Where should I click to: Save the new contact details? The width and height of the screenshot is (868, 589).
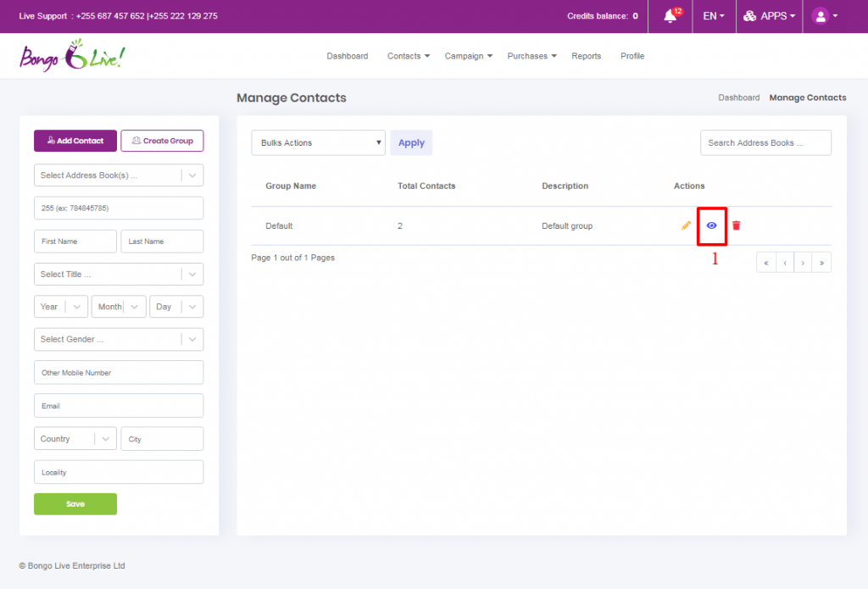pyautogui.click(x=75, y=503)
